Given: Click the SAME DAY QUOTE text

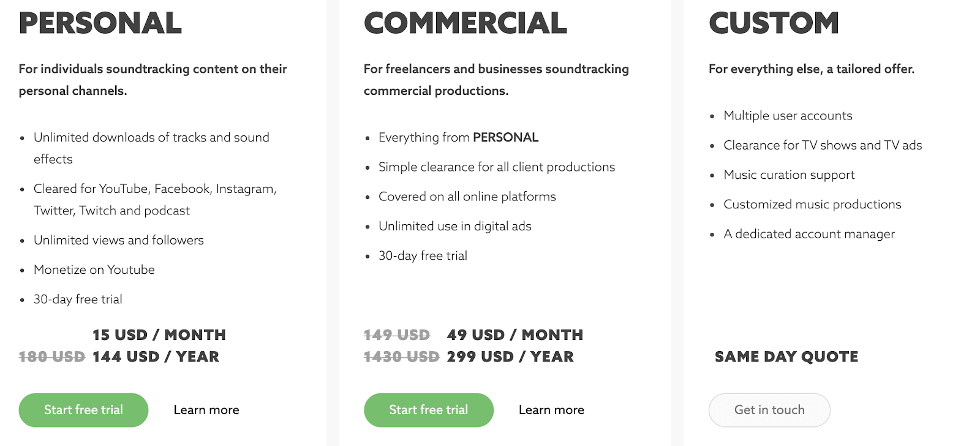Looking at the screenshot, I should pyautogui.click(x=786, y=357).
